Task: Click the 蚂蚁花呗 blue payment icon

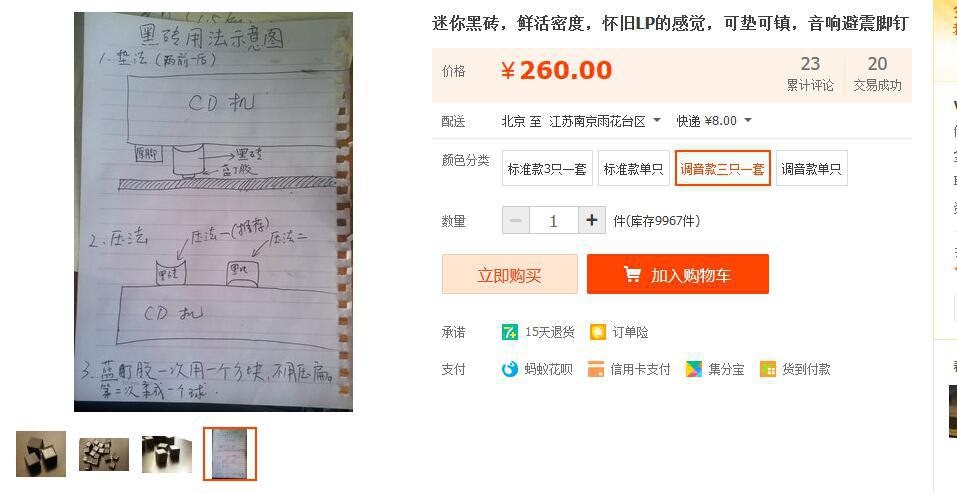Action: tap(510, 369)
